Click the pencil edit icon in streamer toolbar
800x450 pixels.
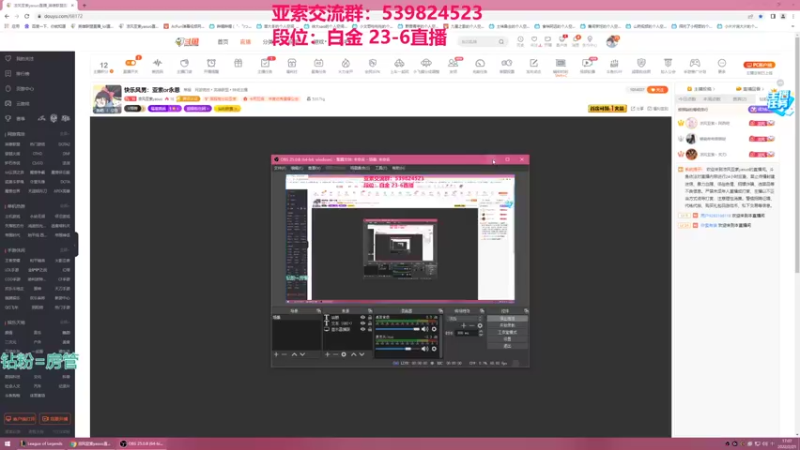pyautogui.click(x=534, y=63)
